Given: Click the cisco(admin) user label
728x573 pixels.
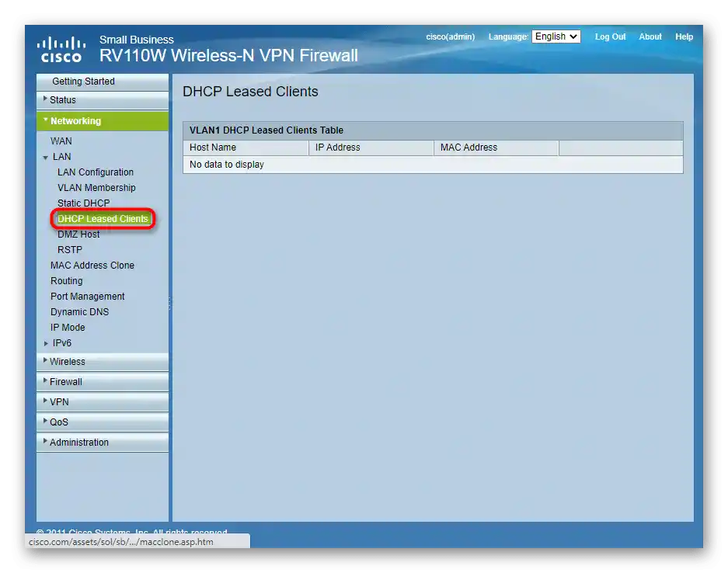Looking at the screenshot, I should click(451, 36).
